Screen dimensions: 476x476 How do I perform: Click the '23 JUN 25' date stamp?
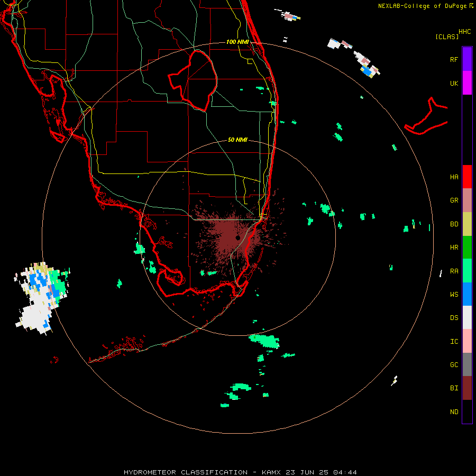pos(307,472)
